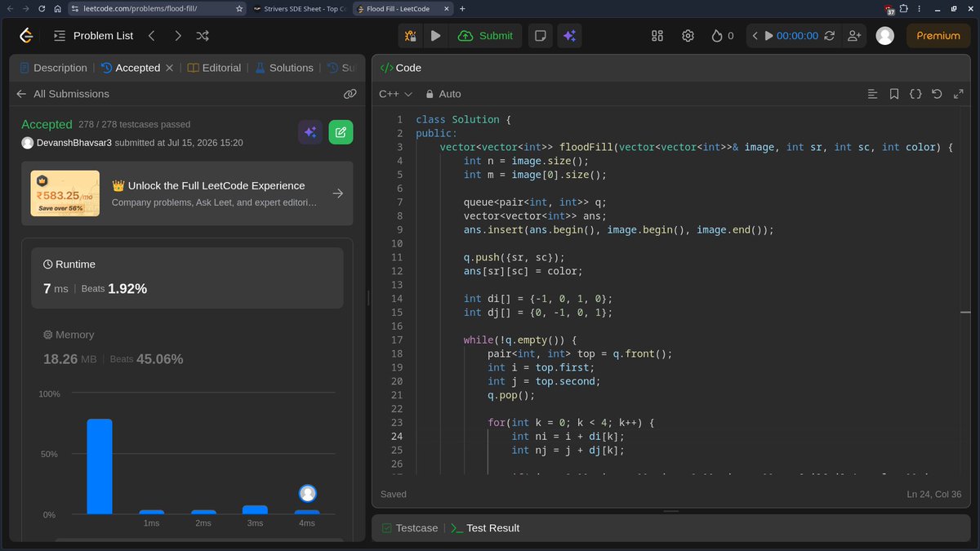This screenshot has width=980, height=551.
Task: Switch to the Editorial tab
Action: (x=215, y=68)
